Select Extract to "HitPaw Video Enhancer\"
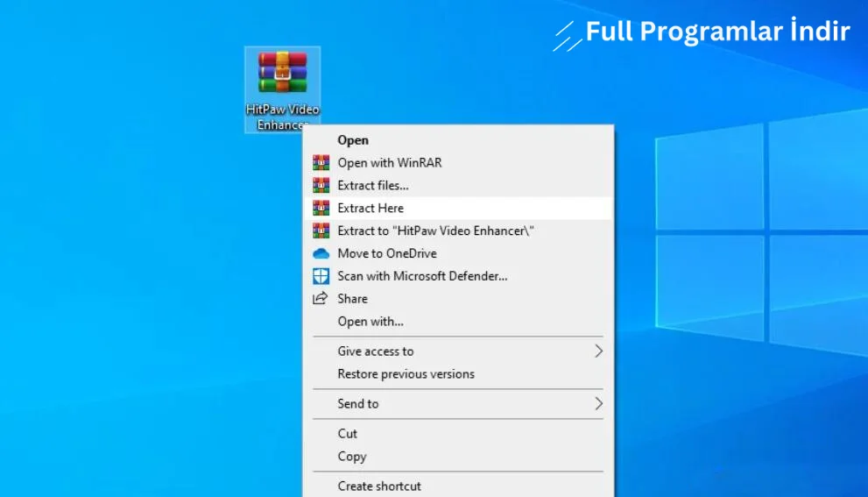Image resolution: width=868 pixels, height=497 pixels. (x=458, y=231)
